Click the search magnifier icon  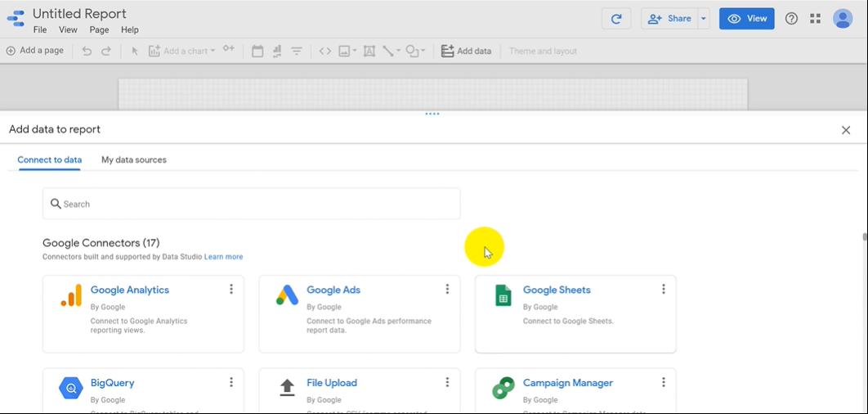pyautogui.click(x=56, y=204)
